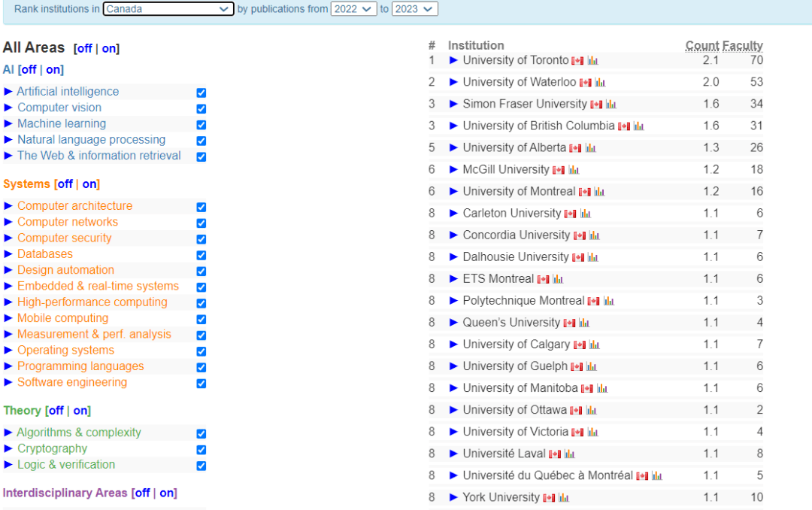The width and height of the screenshot is (812, 510).
Task: Open bar chart icon for University of Toronto
Action: click(593, 61)
